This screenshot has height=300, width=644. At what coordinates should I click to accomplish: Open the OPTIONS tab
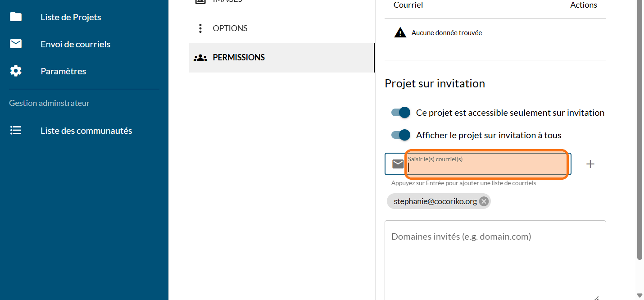click(230, 28)
